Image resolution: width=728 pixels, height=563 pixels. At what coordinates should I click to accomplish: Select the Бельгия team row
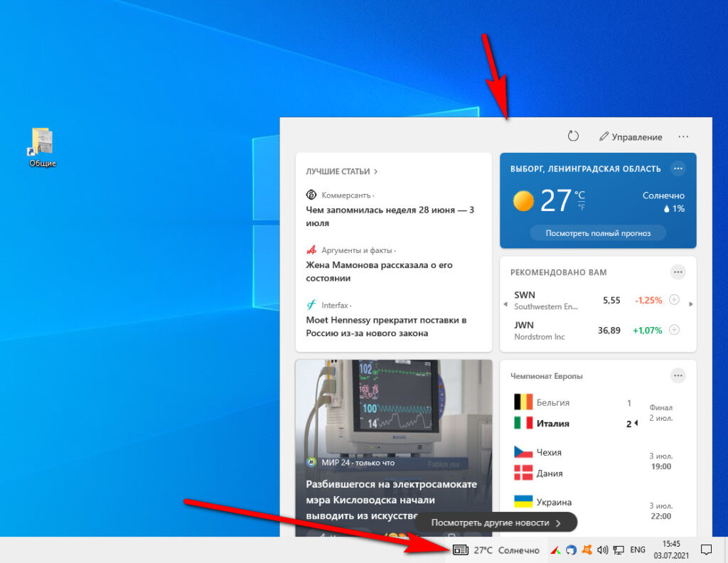[574, 402]
